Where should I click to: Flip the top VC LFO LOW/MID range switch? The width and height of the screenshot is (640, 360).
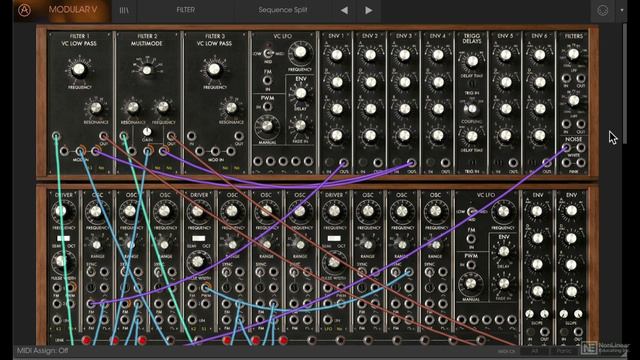coord(268,53)
